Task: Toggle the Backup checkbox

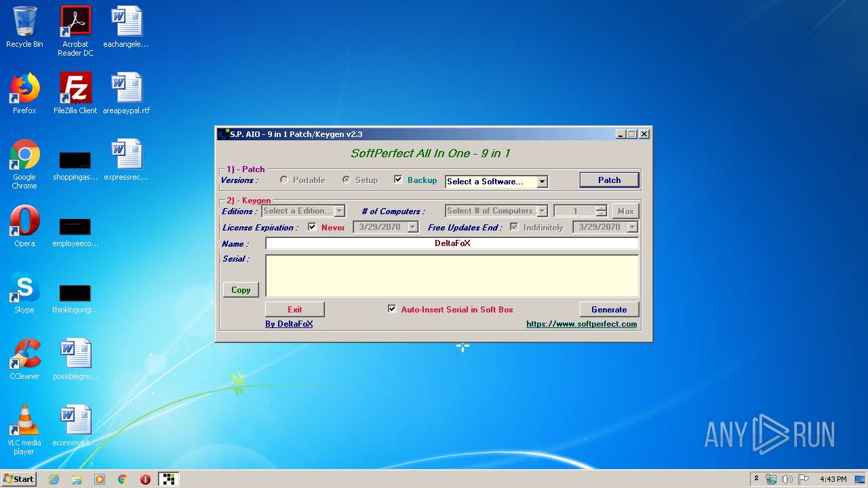Action: (398, 180)
